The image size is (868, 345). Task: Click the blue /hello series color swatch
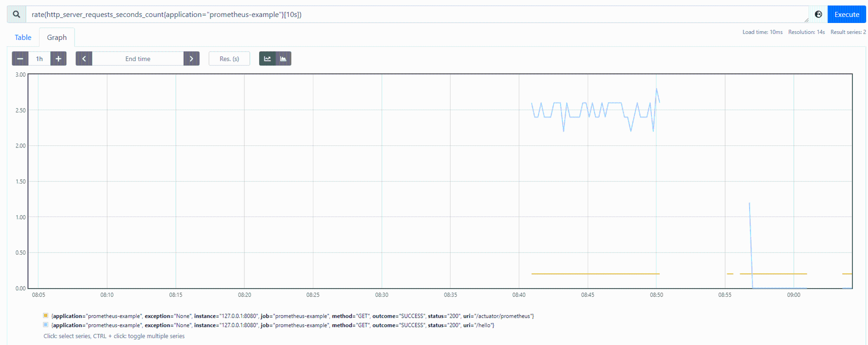pos(46,325)
